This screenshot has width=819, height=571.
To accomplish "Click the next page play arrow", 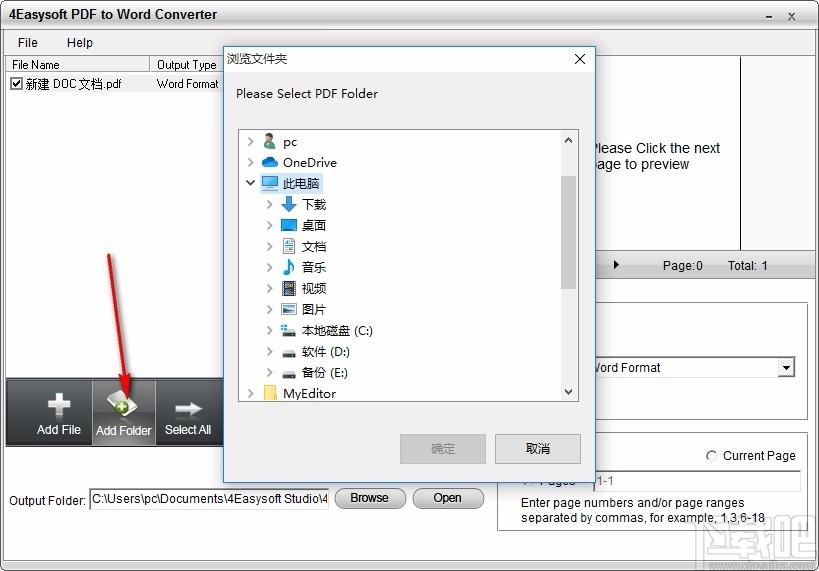I will coord(616,265).
